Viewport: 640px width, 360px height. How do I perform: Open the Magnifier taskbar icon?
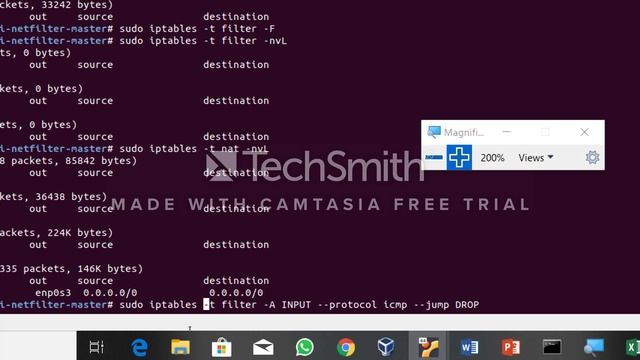(593, 347)
